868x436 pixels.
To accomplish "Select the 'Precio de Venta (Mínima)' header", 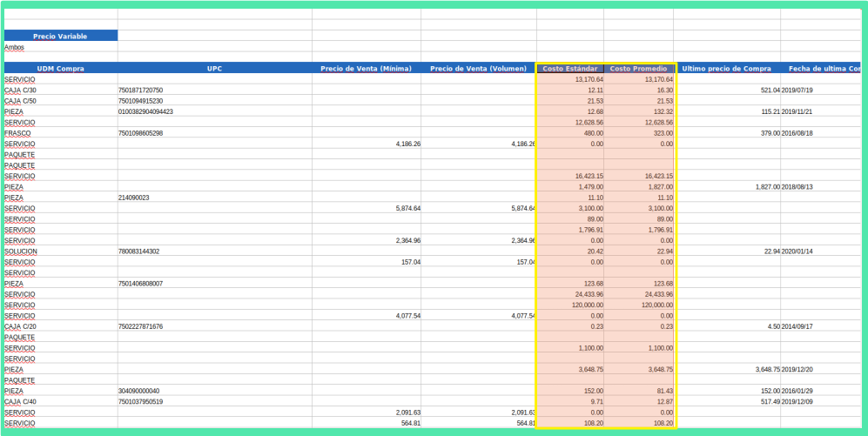I will 367,68.
